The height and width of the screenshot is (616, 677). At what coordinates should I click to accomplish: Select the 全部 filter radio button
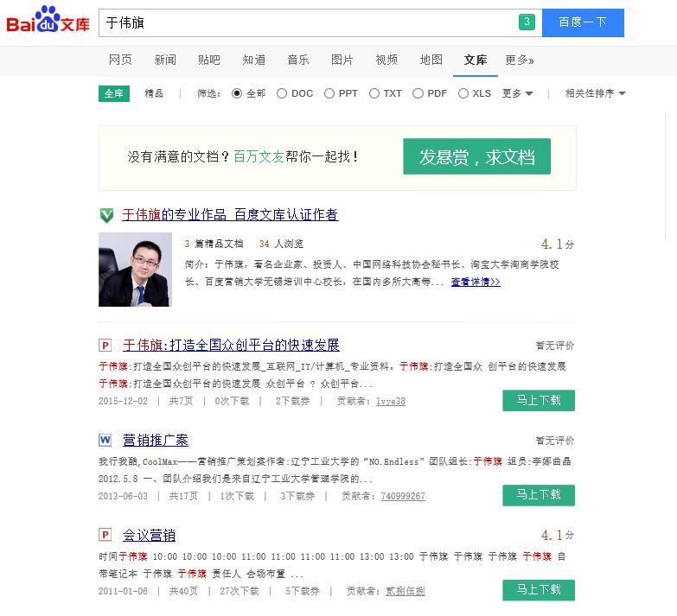pyautogui.click(x=237, y=93)
